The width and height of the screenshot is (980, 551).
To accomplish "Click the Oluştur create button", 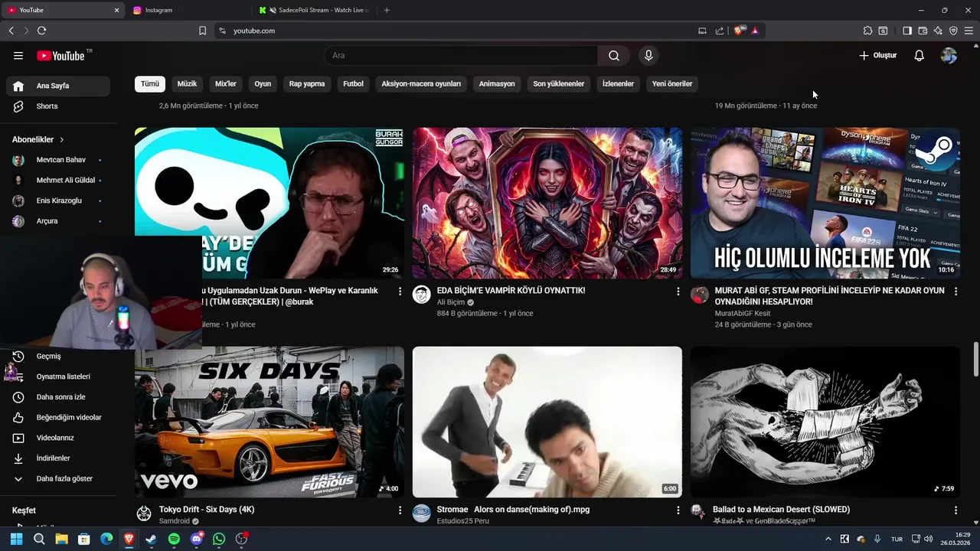I will pyautogui.click(x=878, y=55).
